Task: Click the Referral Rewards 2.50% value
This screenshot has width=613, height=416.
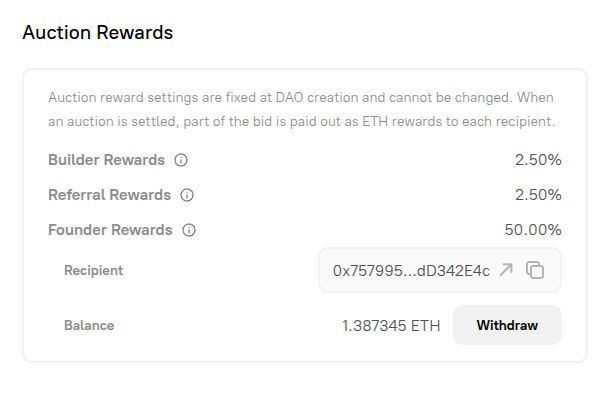Action: point(537,195)
